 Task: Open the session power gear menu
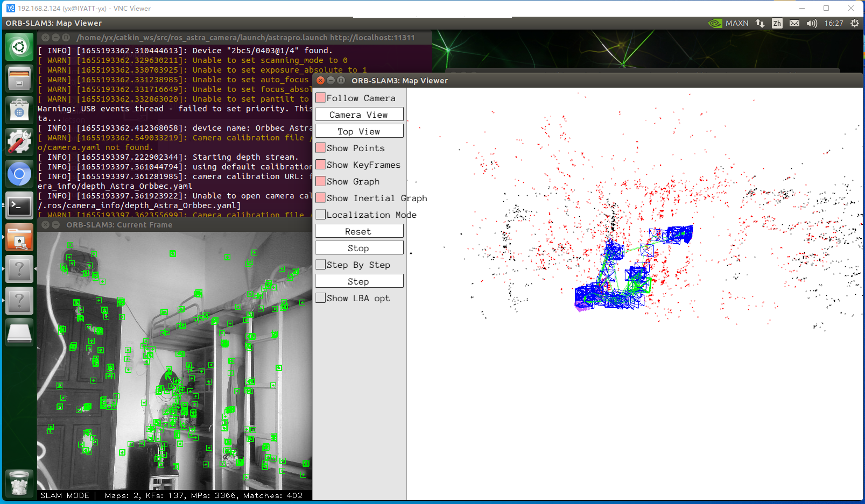(x=854, y=23)
